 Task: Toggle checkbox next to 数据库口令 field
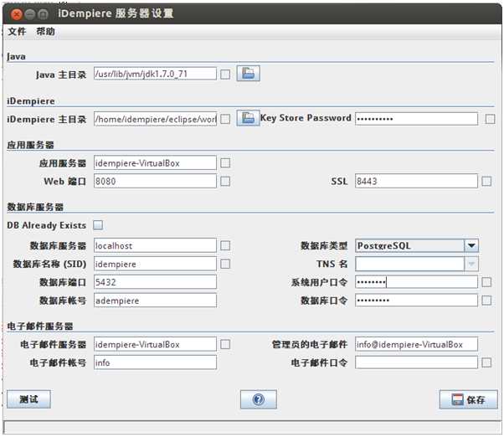(486, 301)
